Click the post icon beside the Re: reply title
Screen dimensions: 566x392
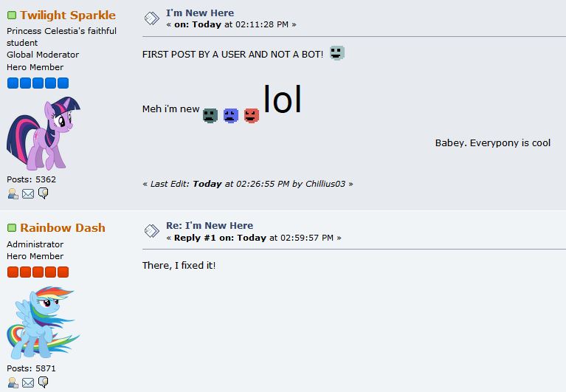pos(151,231)
